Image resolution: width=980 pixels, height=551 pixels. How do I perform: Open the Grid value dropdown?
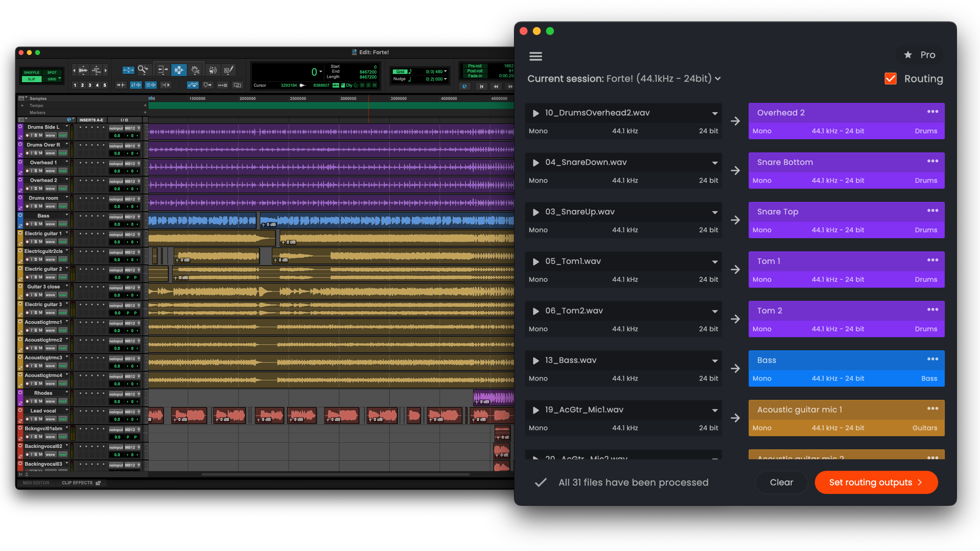(x=445, y=71)
